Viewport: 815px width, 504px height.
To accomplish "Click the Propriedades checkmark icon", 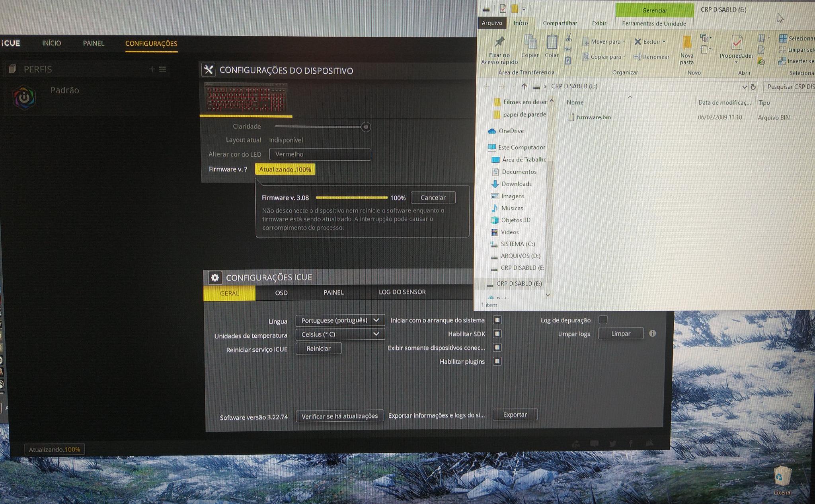I will (737, 43).
